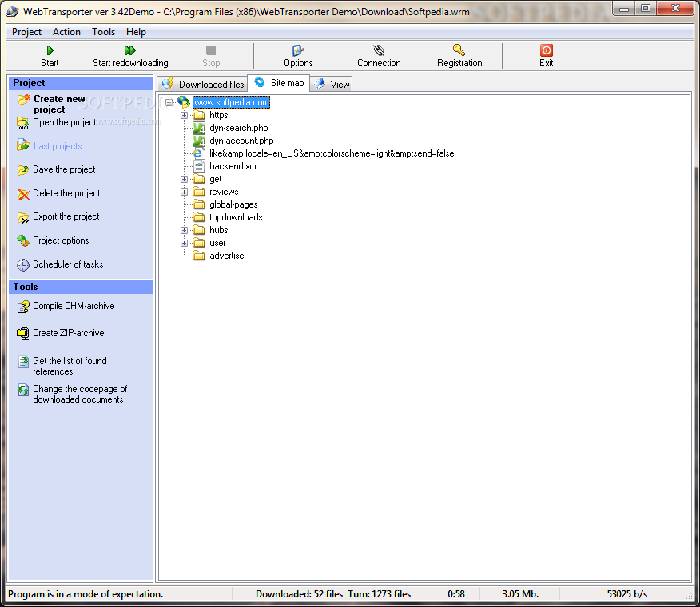The height and width of the screenshot is (607, 700).
Task: Click the Project panel header
Action: tap(81, 83)
